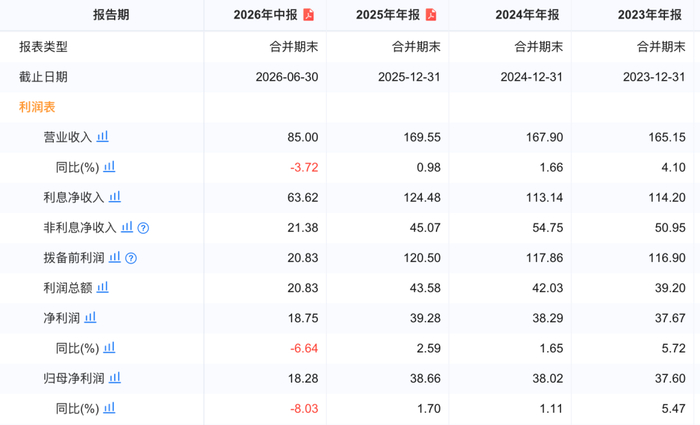The height and width of the screenshot is (425, 700).
Task: Select the red value -3.72
Action: (304, 167)
